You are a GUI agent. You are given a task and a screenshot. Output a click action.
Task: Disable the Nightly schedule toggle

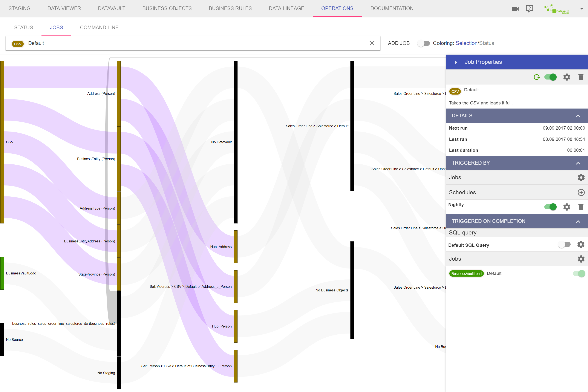pyautogui.click(x=550, y=207)
